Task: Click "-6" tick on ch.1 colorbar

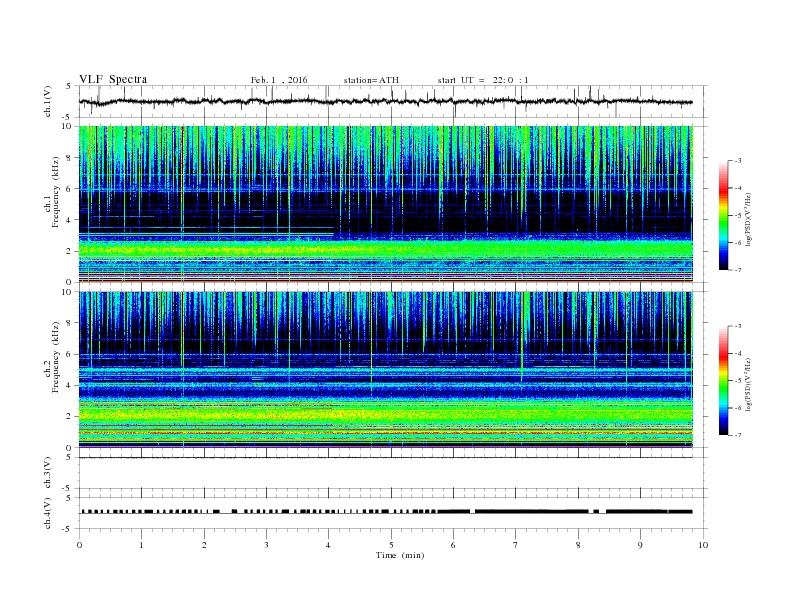Action: (x=738, y=242)
